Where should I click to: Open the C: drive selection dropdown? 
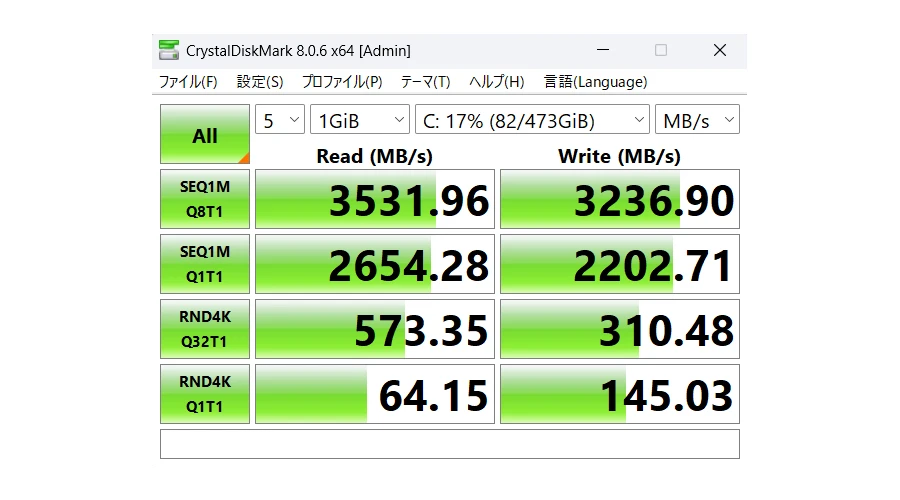(x=532, y=120)
